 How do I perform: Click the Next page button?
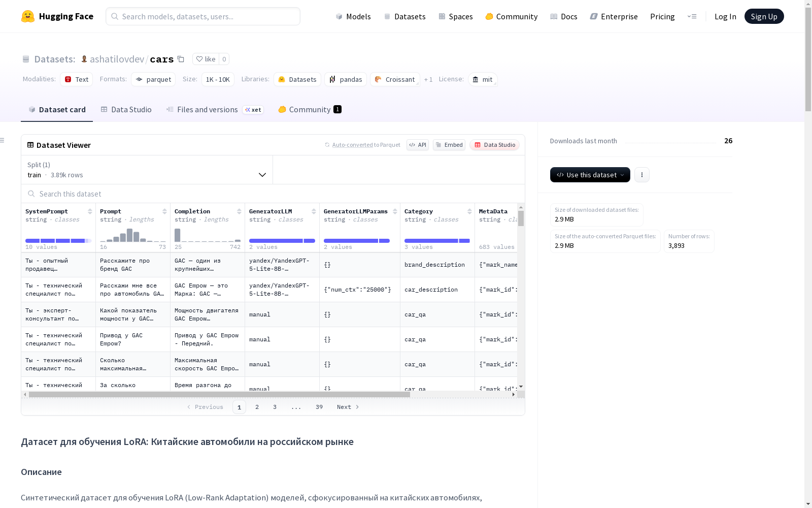(348, 407)
